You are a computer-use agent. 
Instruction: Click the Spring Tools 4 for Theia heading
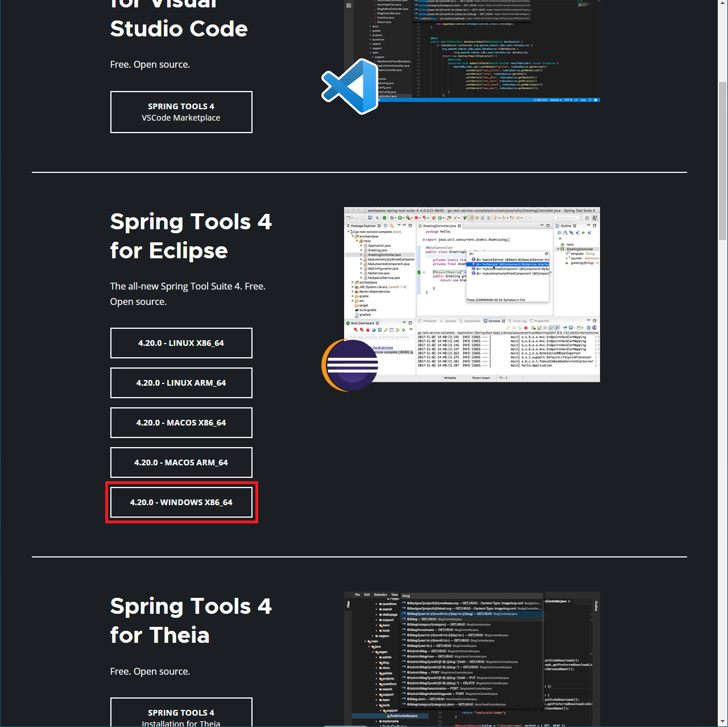191,621
